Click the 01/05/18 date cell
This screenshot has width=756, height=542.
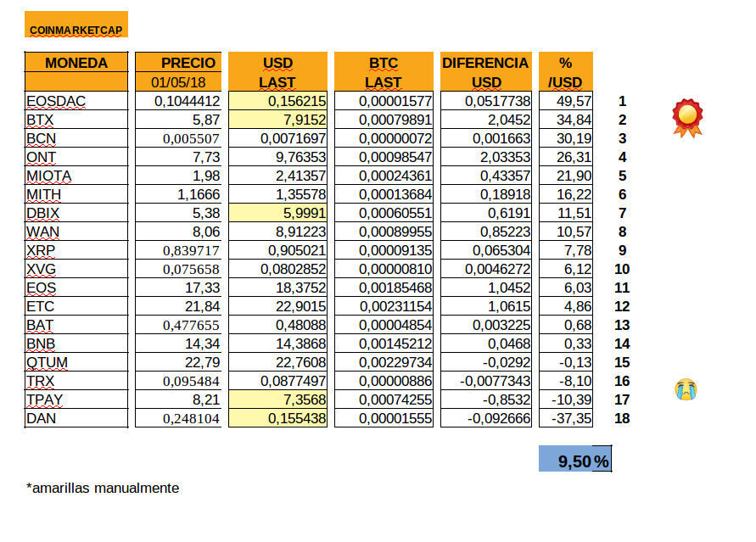click(x=176, y=82)
